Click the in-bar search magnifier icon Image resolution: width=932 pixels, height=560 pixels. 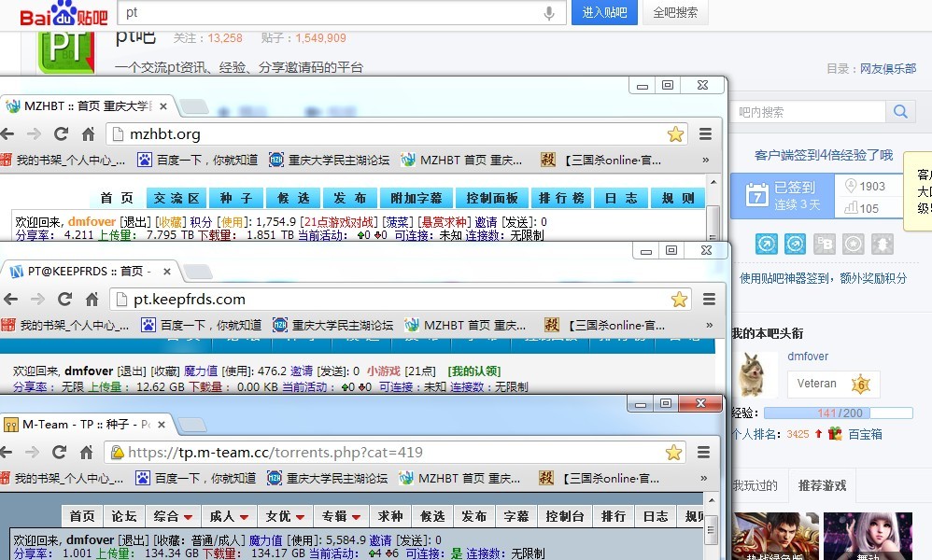(x=900, y=112)
